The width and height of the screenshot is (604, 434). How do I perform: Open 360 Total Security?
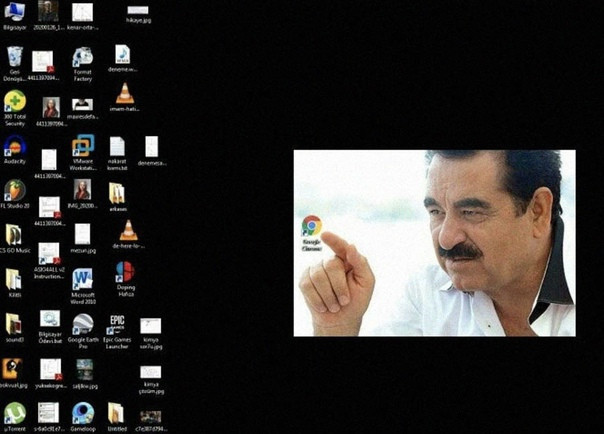tap(15, 101)
